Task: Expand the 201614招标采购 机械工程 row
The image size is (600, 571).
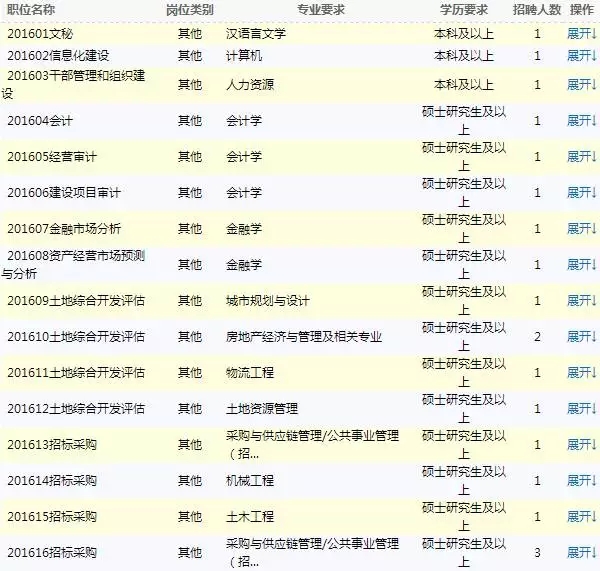Action: click(x=581, y=480)
